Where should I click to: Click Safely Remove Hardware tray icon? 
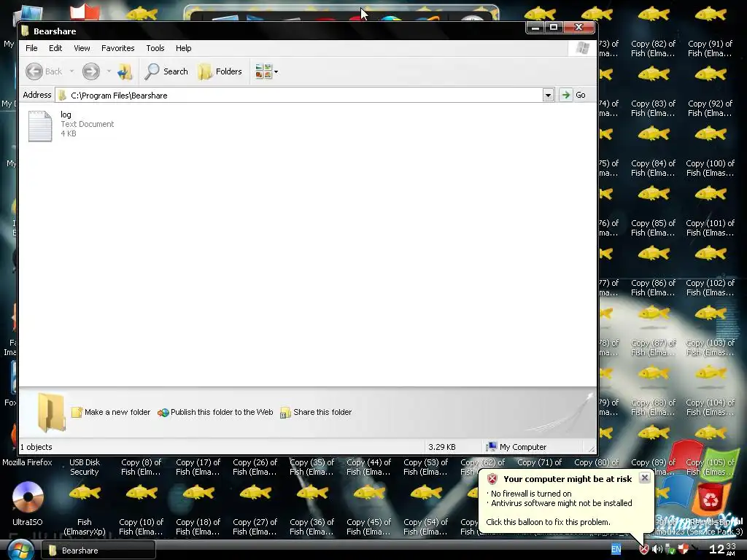click(670, 550)
